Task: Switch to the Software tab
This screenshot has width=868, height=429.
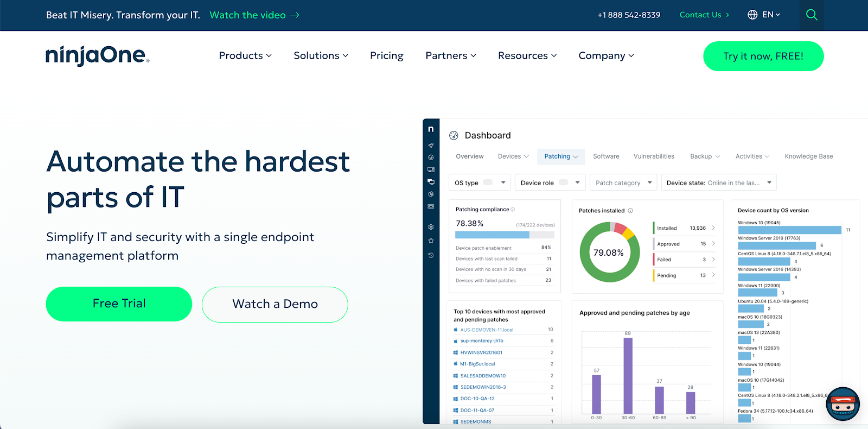Action: 606,156
